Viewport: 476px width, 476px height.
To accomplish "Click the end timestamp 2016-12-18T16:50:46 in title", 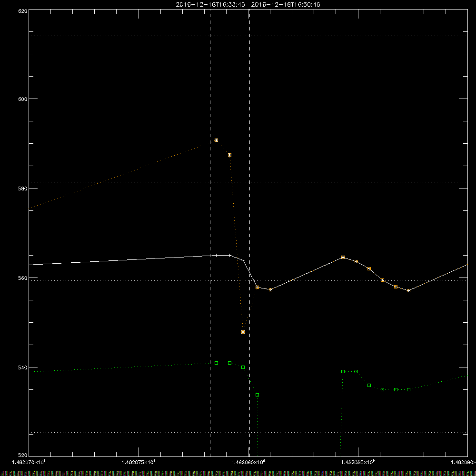I will 286,5.
